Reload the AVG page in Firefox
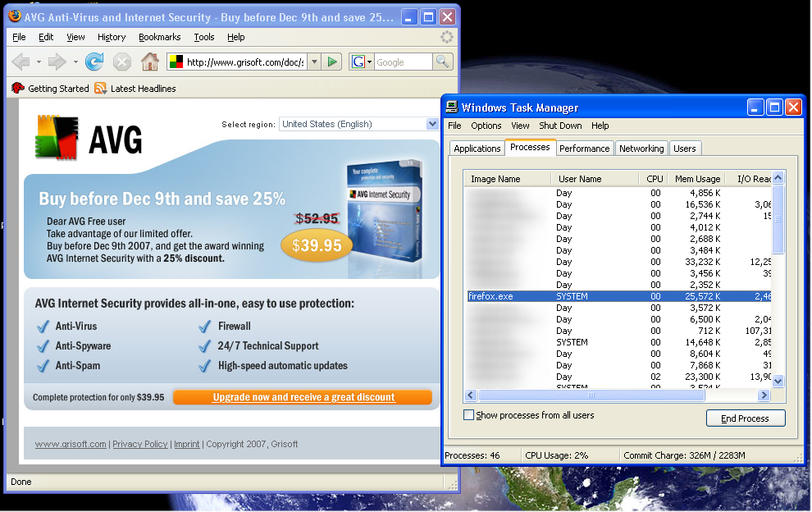 [x=94, y=62]
